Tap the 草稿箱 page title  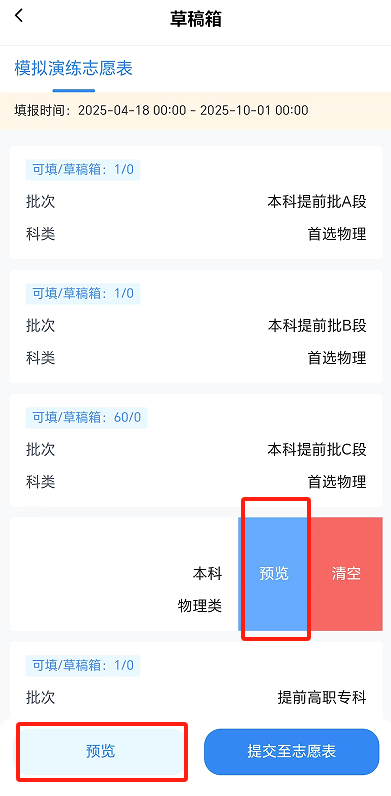coord(196,19)
